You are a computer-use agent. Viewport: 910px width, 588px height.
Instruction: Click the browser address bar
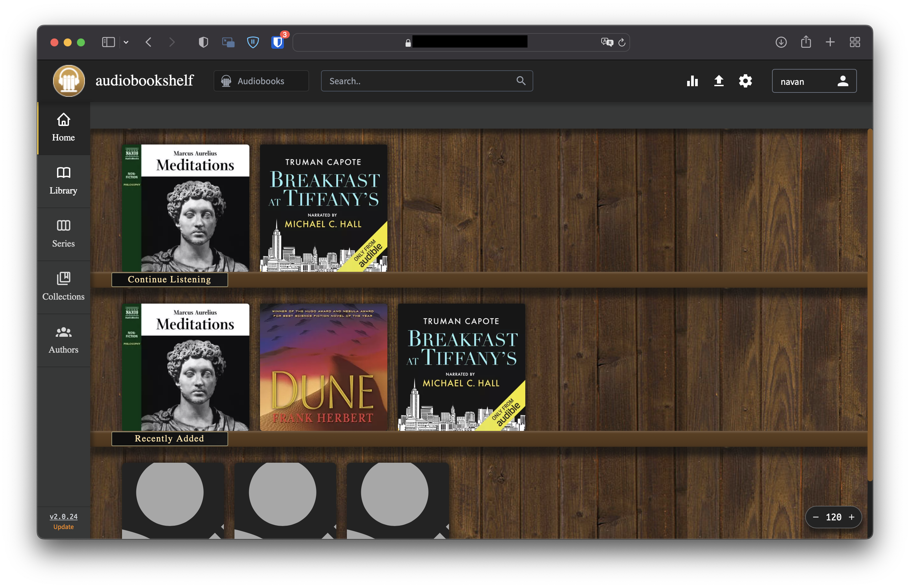tap(461, 42)
